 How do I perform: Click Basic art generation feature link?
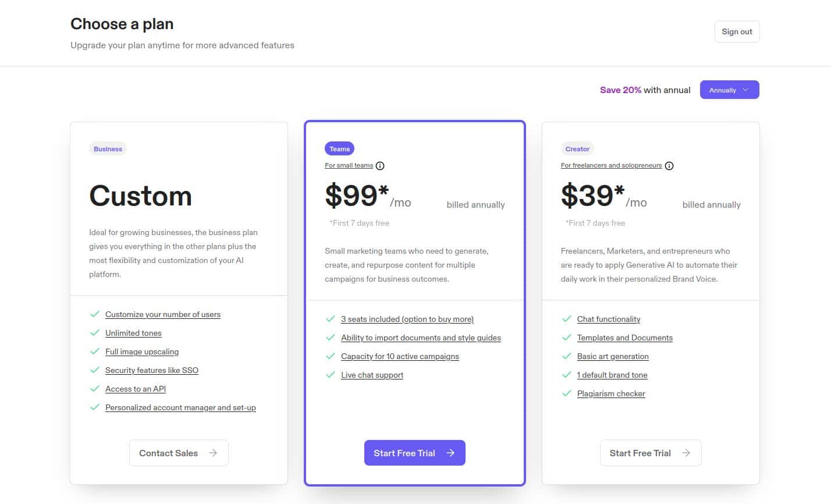point(613,356)
